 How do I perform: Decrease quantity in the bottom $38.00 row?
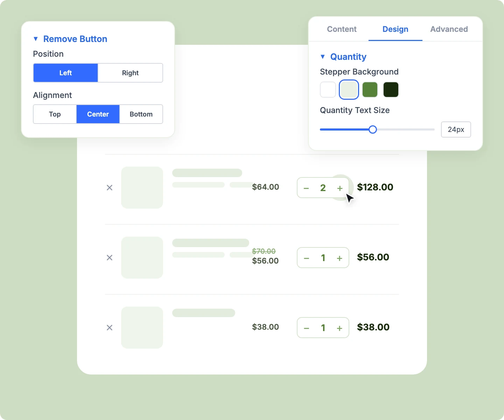coord(306,328)
